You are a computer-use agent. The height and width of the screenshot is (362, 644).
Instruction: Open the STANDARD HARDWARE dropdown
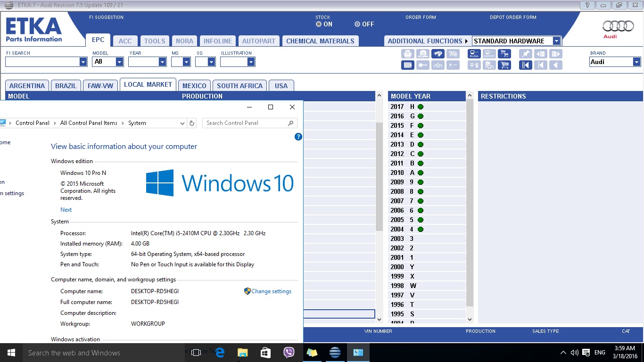pyautogui.click(x=556, y=41)
